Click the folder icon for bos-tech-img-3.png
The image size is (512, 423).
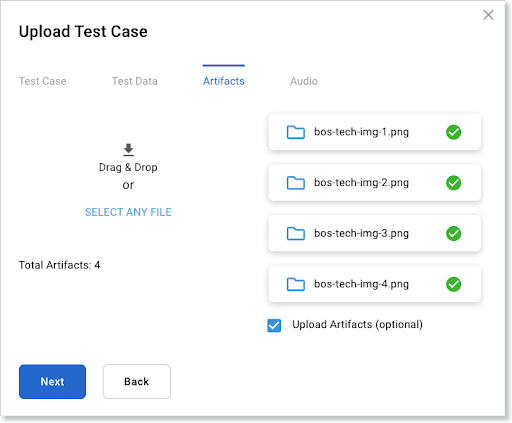coord(296,234)
